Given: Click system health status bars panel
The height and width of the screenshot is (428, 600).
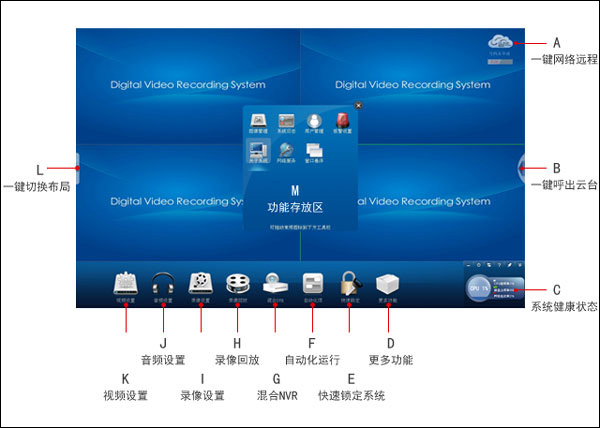Looking at the screenshot, I should point(507,288).
